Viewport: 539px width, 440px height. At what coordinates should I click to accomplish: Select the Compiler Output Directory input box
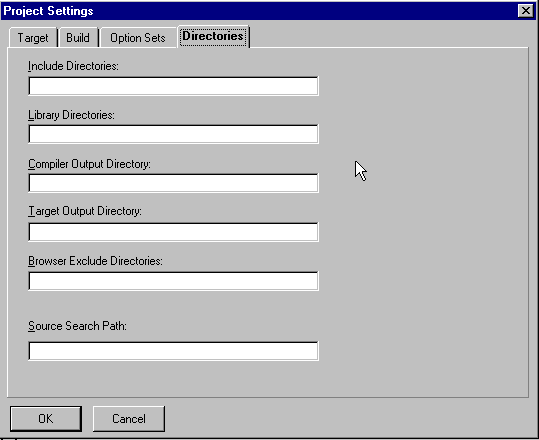click(x=173, y=183)
